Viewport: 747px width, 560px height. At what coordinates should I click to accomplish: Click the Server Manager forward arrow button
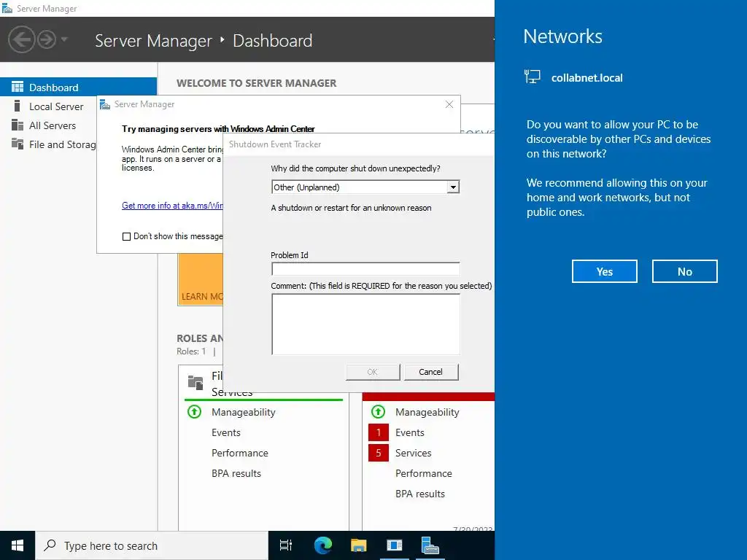pos(47,39)
